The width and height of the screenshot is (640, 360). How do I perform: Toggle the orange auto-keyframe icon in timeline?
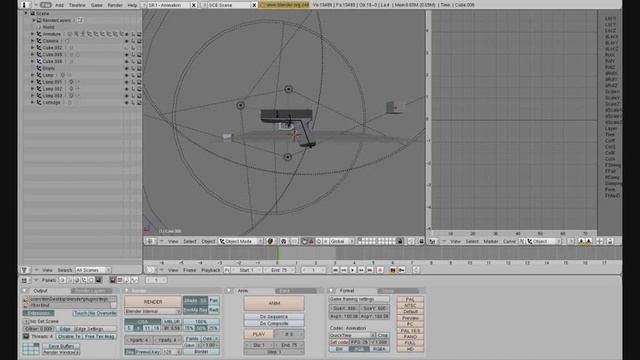pos(393,270)
